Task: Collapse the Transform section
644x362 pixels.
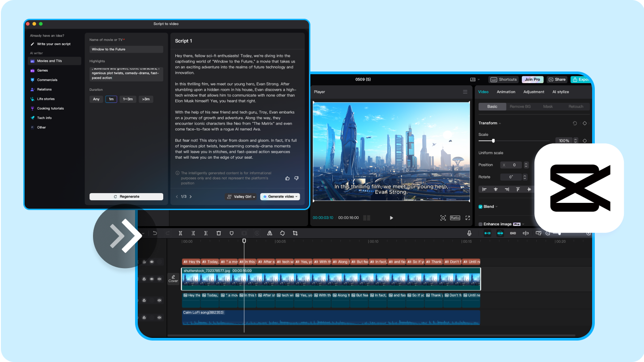Action: (x=500, y=123)
